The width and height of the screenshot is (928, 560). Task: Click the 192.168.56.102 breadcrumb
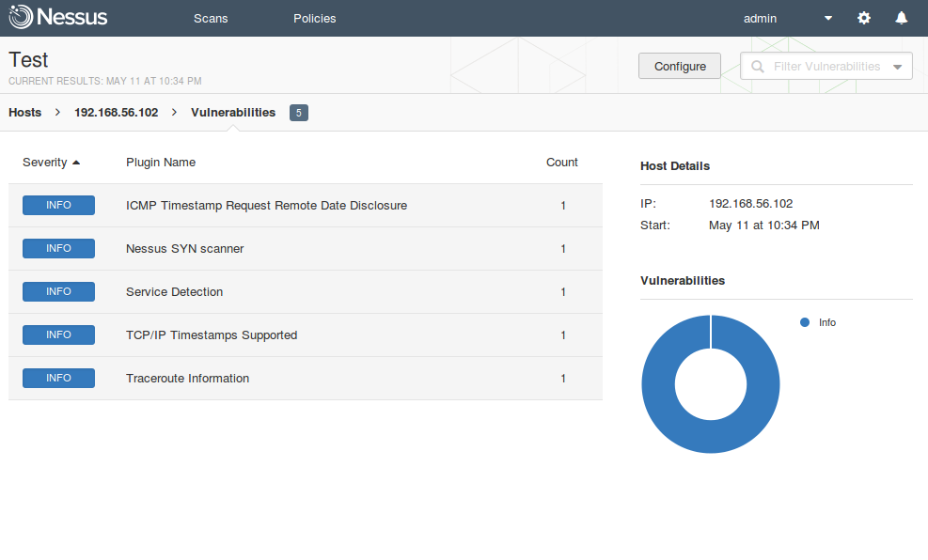click(116, 113)
